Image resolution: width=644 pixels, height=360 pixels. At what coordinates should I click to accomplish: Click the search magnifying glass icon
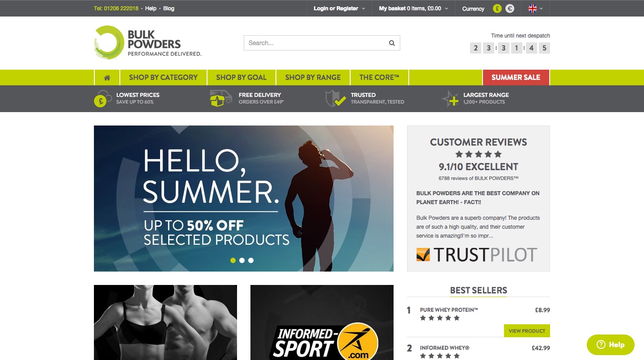(x=392, y=43)
